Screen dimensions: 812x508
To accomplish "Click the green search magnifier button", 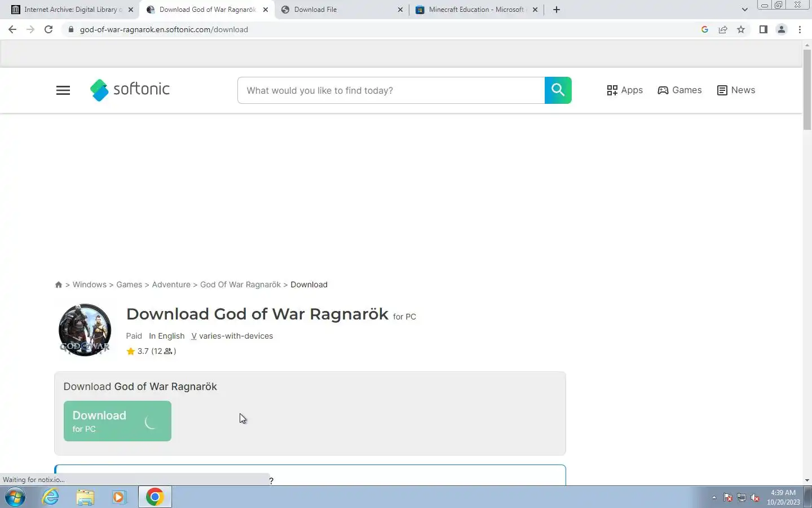I will (558, 90).
